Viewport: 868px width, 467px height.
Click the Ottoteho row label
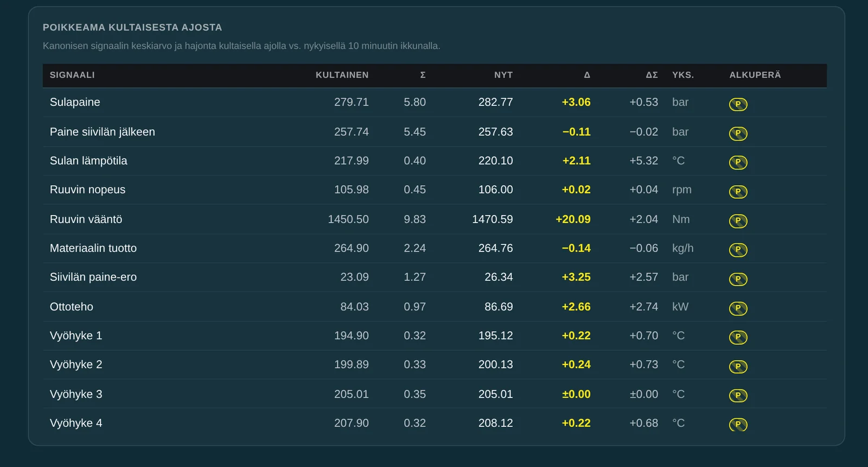[72, 307]
